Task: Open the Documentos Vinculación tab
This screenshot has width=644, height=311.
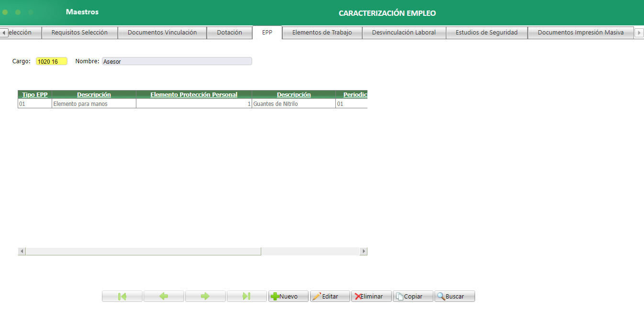Action: (162, 33)
